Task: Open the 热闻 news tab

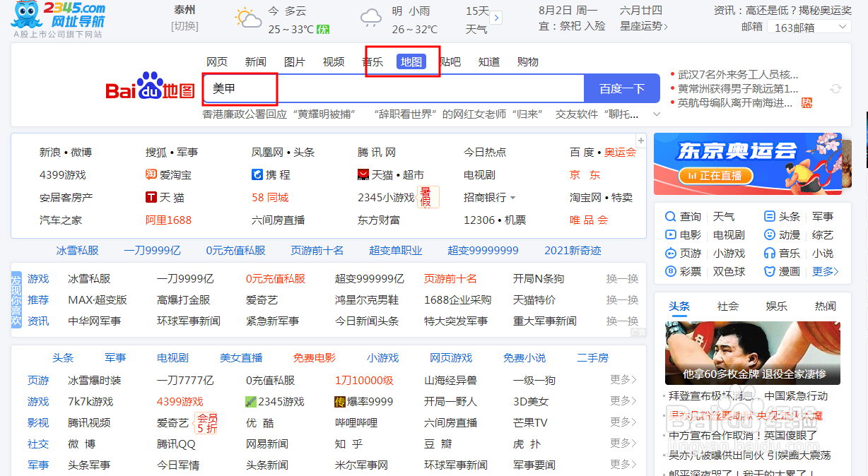Action: point(826,306)
